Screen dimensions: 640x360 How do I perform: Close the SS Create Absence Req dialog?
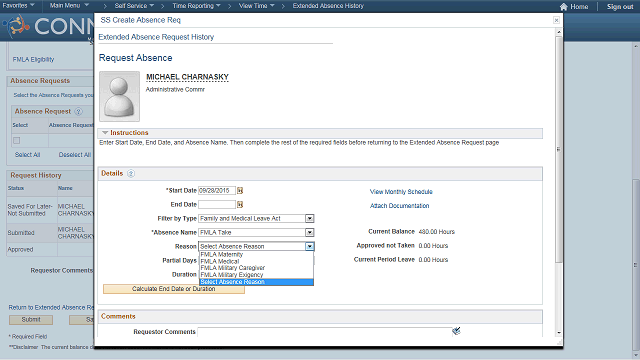tap(556, 20)
